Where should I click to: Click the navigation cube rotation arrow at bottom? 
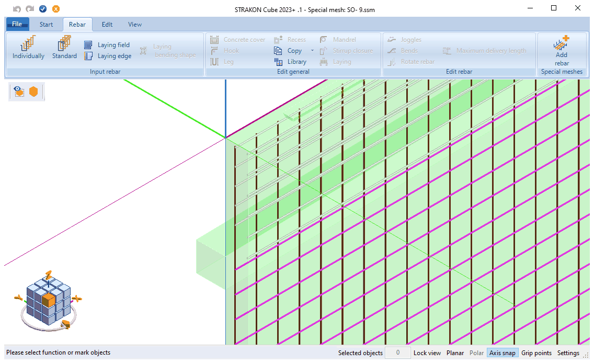click(65, 324)
